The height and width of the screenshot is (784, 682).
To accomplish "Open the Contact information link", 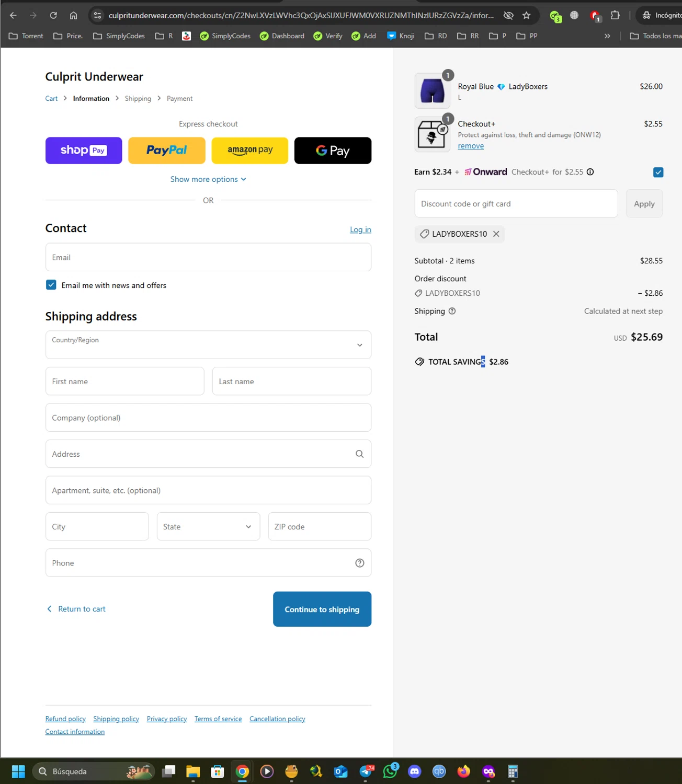I will pyautogui.click(x=75, y=732).
